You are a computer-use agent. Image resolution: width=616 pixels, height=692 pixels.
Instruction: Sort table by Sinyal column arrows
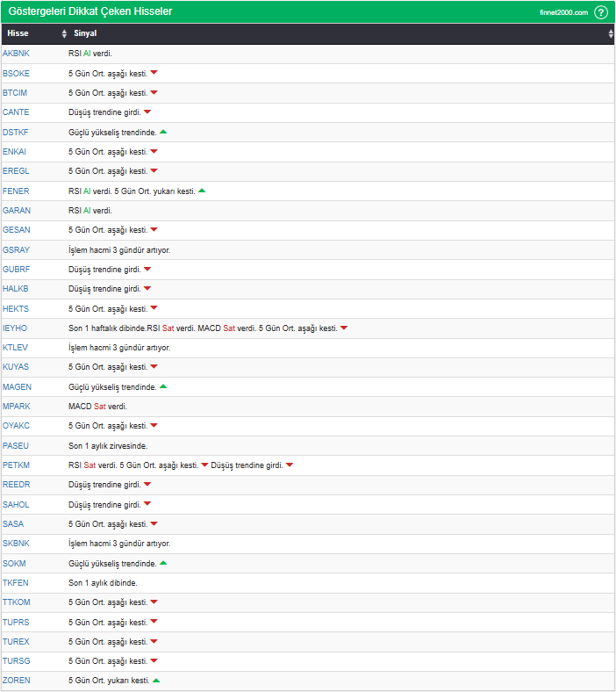coord(611,33)
